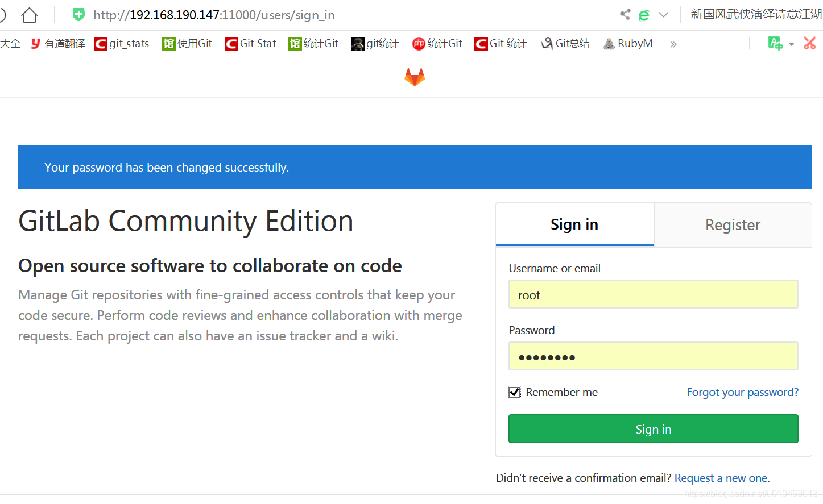Screen dimensions: 823x504
Task: Open the translate extension dropdown arrow
Action: [x=791, y=44]
